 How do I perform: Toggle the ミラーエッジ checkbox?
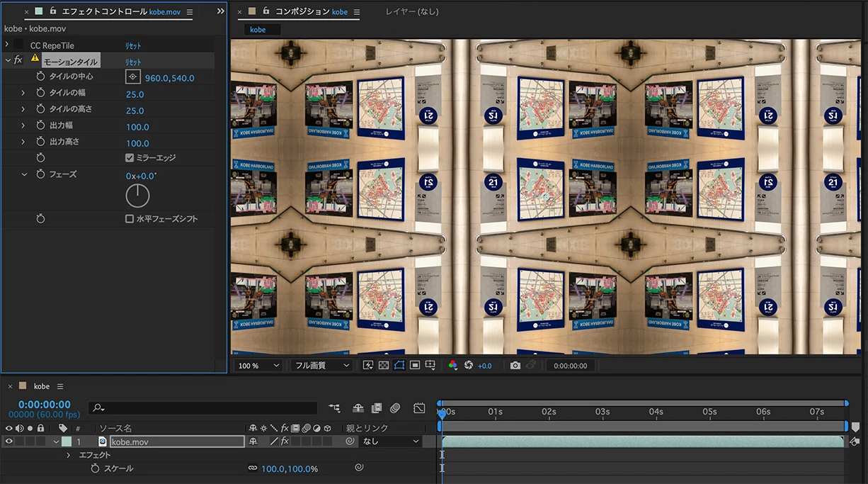click(x=130, y=158)
